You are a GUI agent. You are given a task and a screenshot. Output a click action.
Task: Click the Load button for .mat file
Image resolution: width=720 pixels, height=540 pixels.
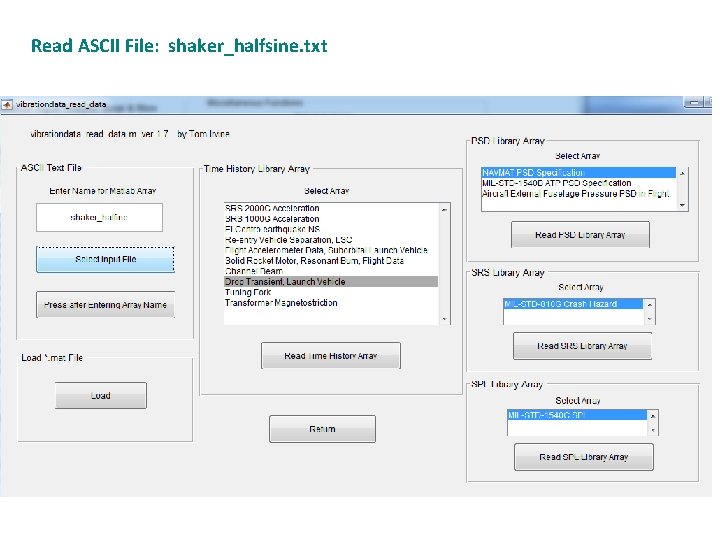tap(101, 395)
